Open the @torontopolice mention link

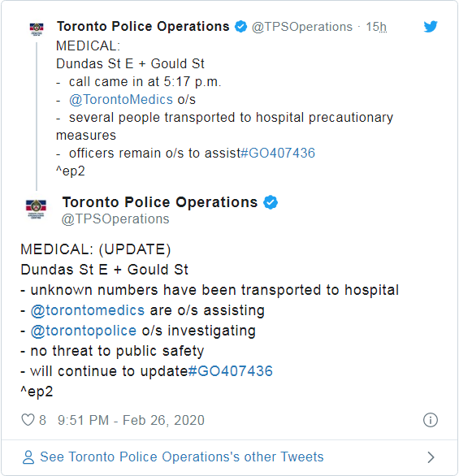(84, 331)
